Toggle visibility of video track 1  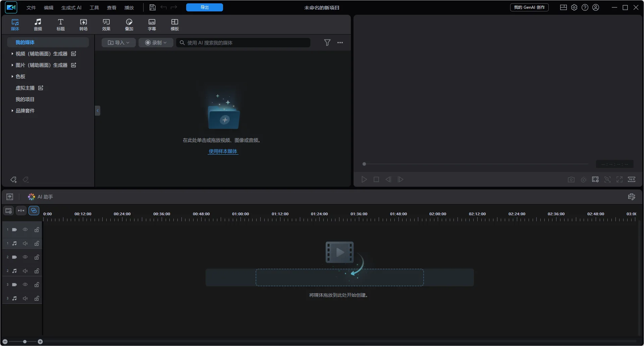25,230
